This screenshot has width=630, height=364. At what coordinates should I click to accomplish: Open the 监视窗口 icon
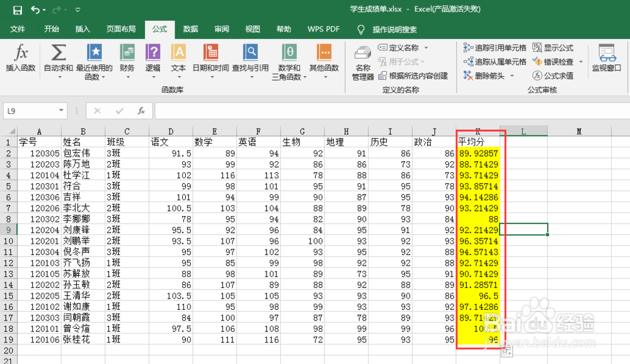607,53
